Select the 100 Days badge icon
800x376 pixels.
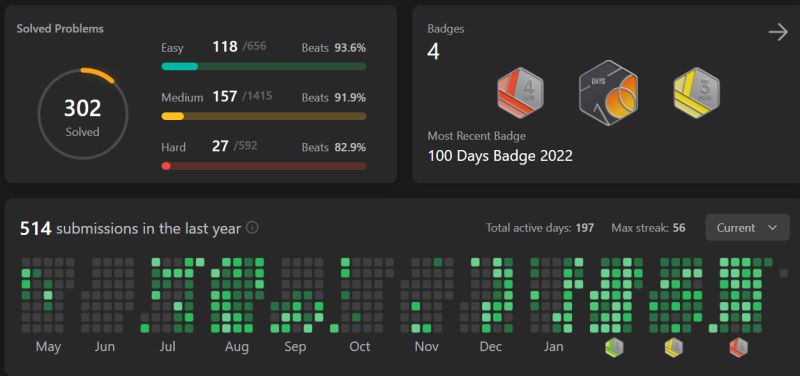click(609, 93)
